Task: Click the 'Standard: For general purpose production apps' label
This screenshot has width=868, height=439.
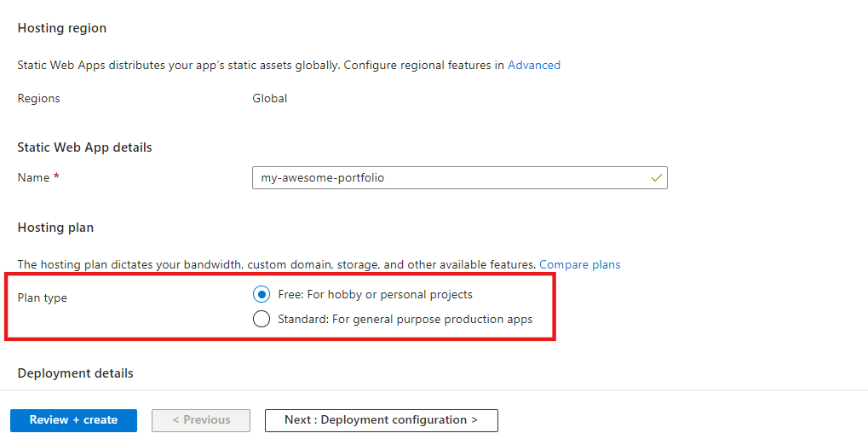Action: tap(405, 320)
